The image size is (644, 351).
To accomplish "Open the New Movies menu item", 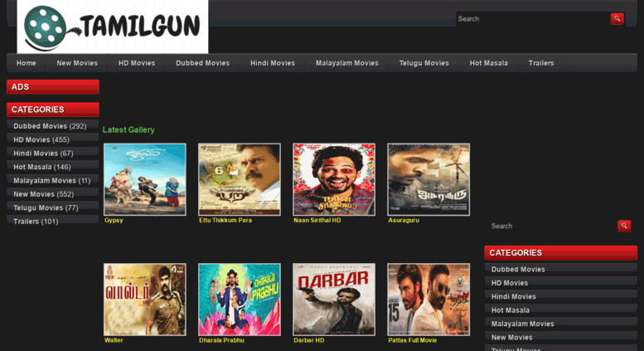I will 77,63.
